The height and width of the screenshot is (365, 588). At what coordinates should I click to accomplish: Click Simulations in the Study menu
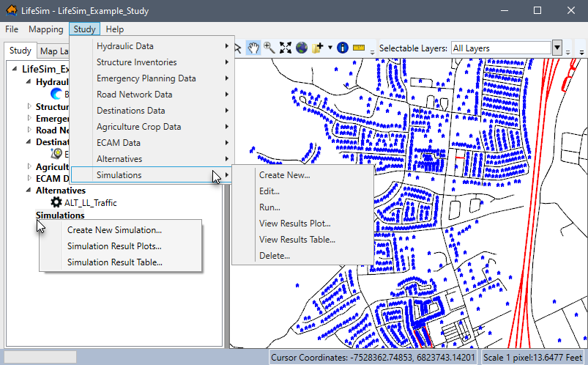[x=152, y=175]
